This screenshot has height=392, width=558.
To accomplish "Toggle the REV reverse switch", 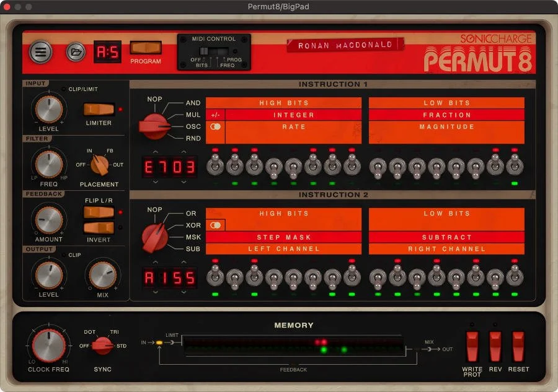I will [x=495, y=347].
